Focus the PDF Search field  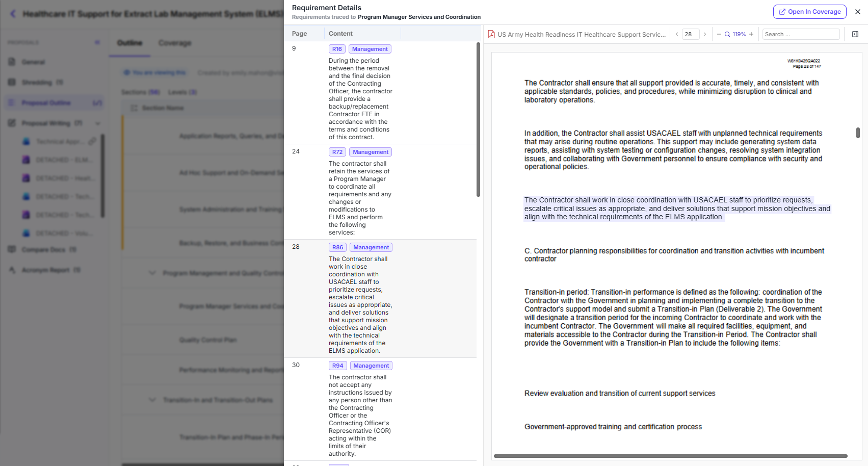pos(801,34)
